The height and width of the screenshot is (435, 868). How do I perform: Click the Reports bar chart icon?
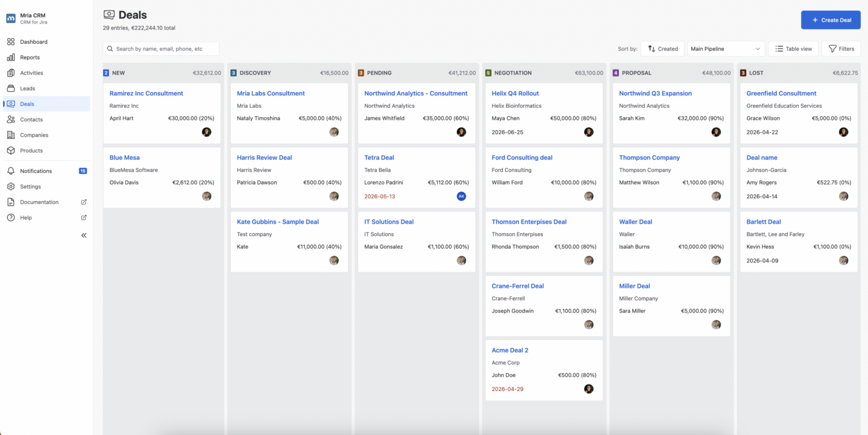point(11,58)
